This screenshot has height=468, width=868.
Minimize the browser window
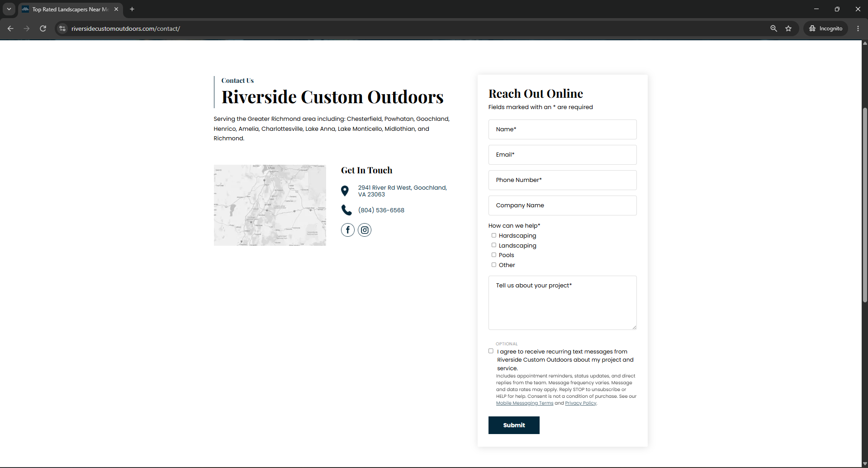pos(816,9)
